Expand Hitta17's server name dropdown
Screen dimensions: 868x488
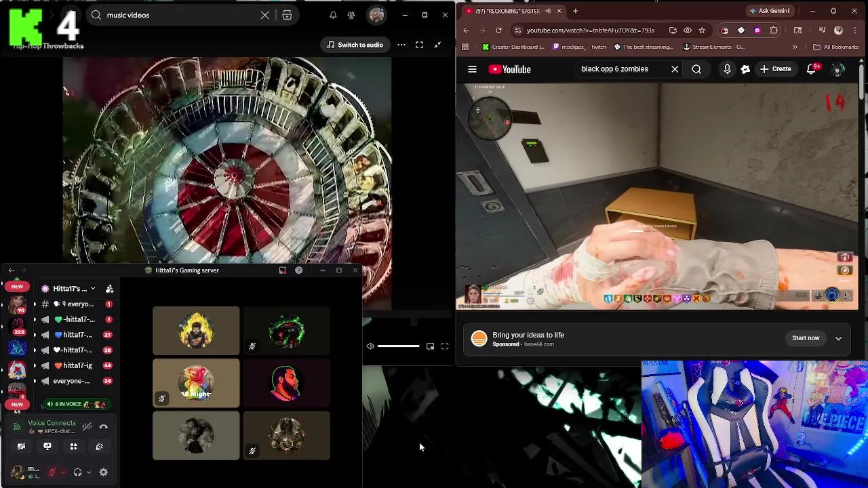(x=93, y=289)
